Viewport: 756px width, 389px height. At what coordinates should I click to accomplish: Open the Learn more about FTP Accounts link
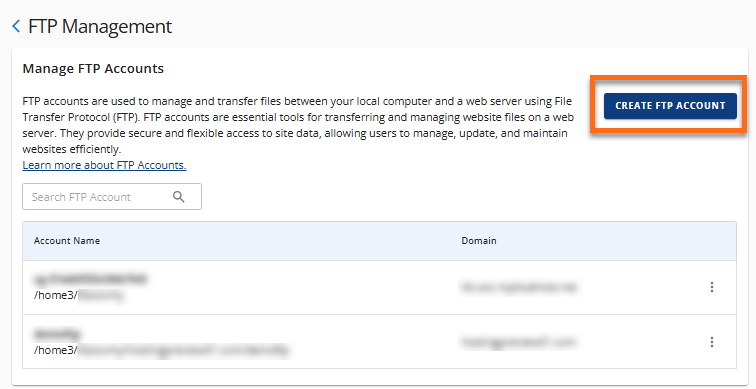(104, 165)
